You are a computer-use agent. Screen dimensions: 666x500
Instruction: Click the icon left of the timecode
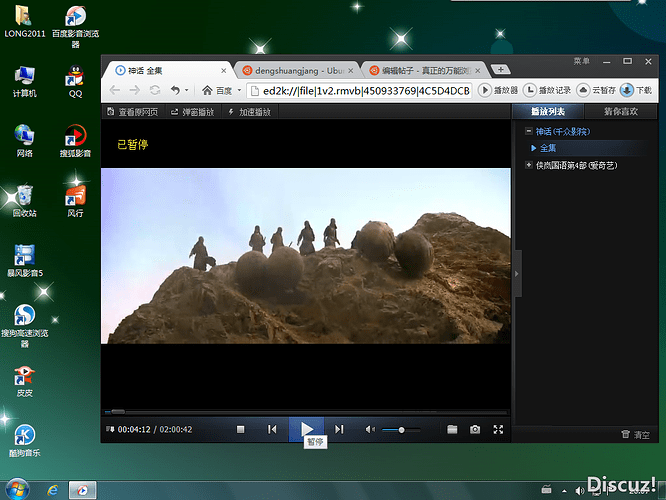coord(110,429)
